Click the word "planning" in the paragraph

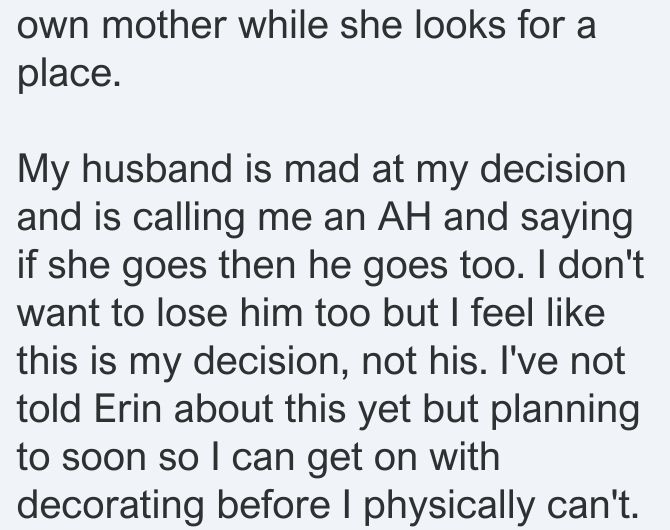pyautogui.click(x=564, y=408)
